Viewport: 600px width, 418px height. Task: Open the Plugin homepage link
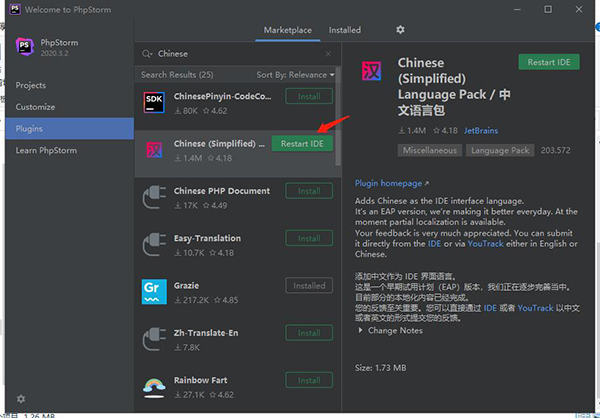pos(392,183)
